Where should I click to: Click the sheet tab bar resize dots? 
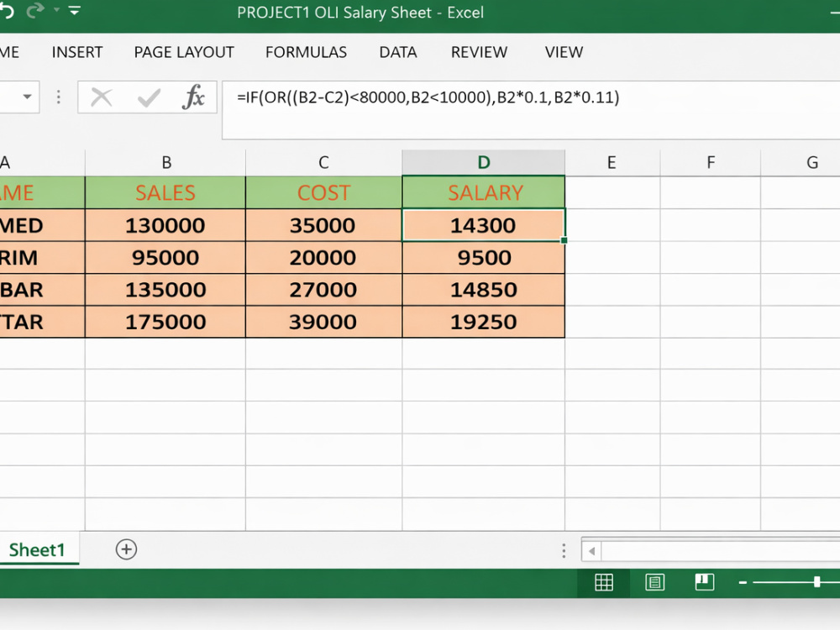click(x=564, y=551)
